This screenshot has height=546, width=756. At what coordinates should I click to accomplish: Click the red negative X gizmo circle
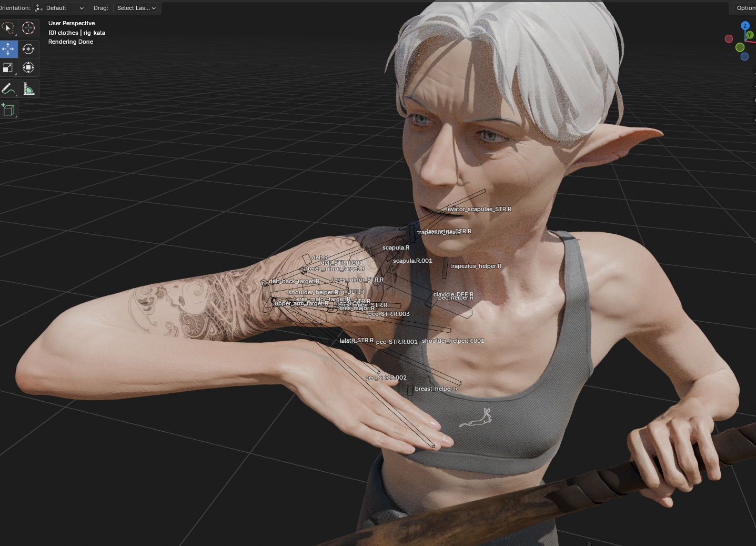click(x=729, y=39)
